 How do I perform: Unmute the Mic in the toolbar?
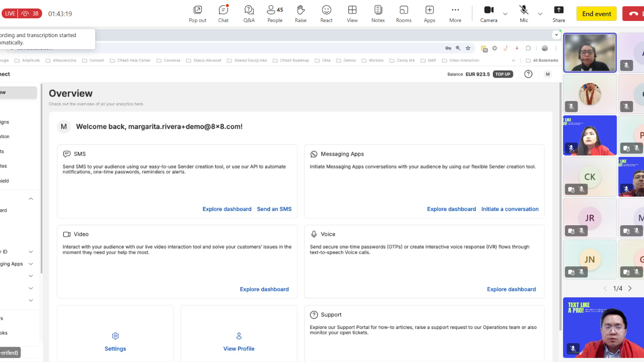[524, 13]
